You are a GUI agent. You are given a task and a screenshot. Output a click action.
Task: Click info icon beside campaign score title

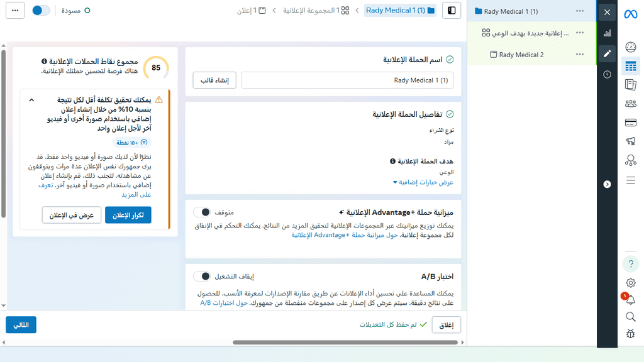[44, 62]
